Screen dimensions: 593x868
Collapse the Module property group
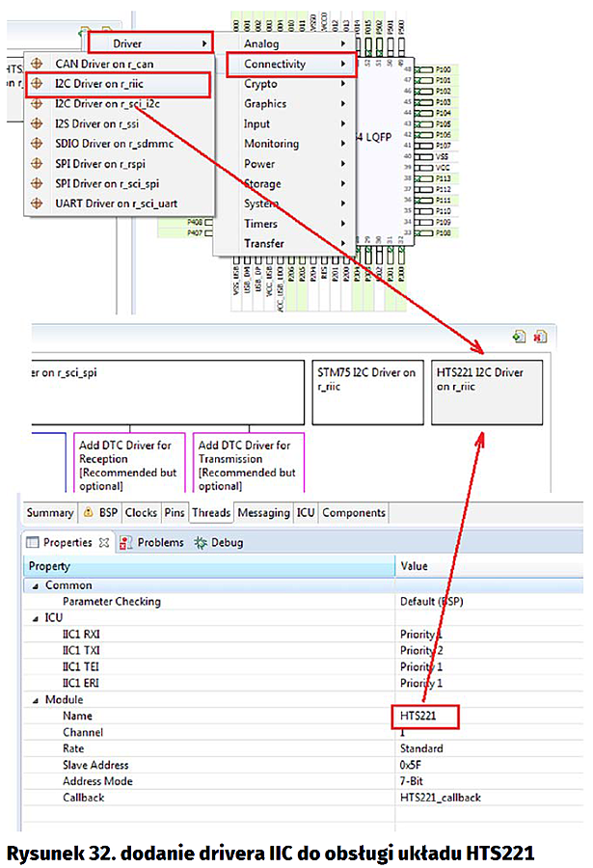point(36,700)
